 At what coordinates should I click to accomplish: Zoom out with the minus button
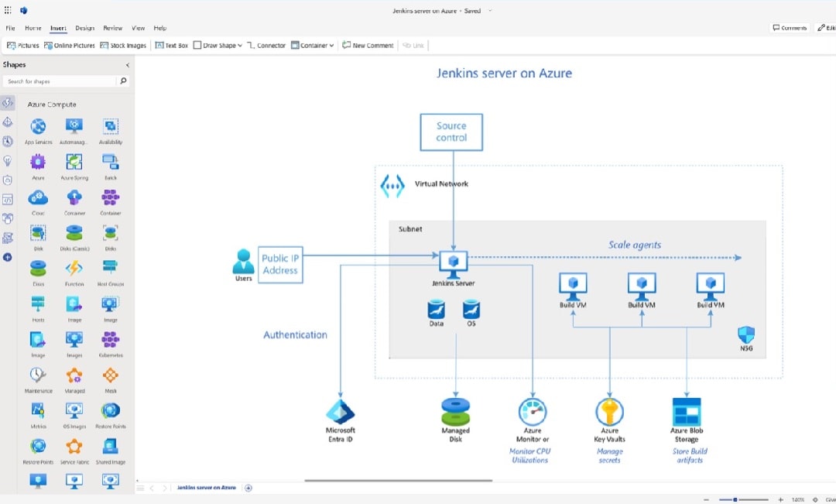tap(707, 499)
